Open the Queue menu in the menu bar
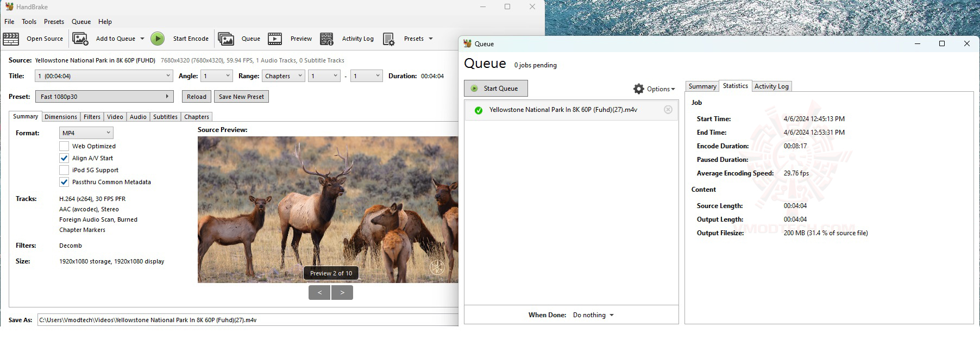980x352 pixels. tap(81, 22)
